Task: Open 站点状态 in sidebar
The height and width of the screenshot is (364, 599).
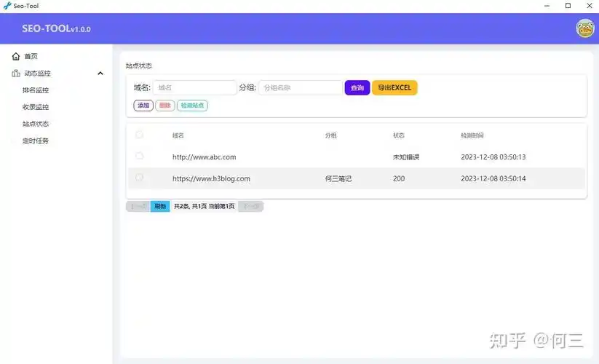Action: coord(36,124)
